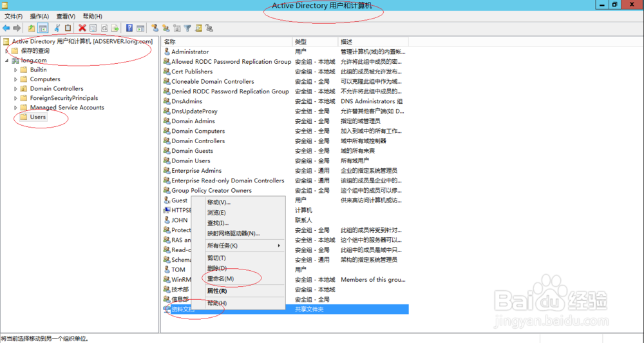Viewport: 644px width, 343px height.
Task: Sort by the 类型 column header
Action: [x=315, y=41]
